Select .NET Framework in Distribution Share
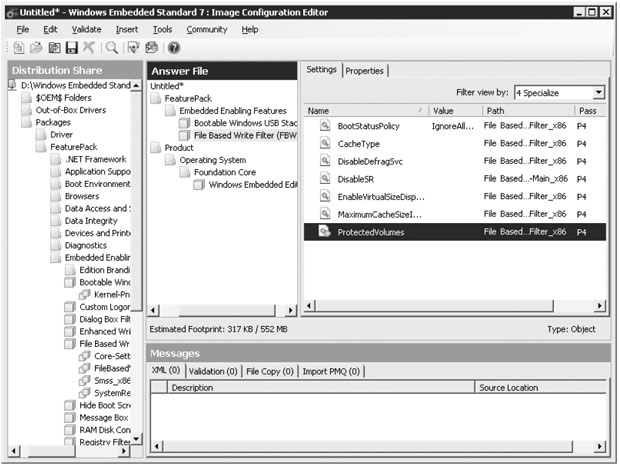This screenshot has width=620, height=467. point(96,159)
